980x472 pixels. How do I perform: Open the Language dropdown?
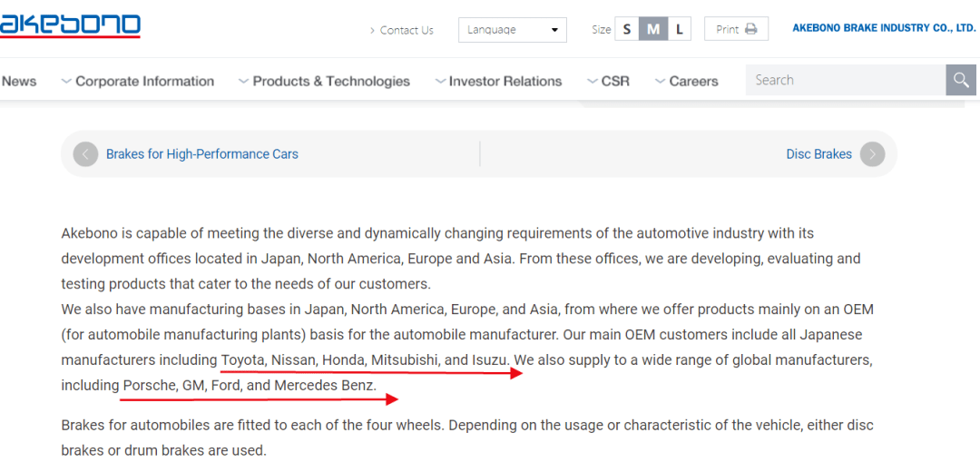pyautogui.click(x=512, y=30)
